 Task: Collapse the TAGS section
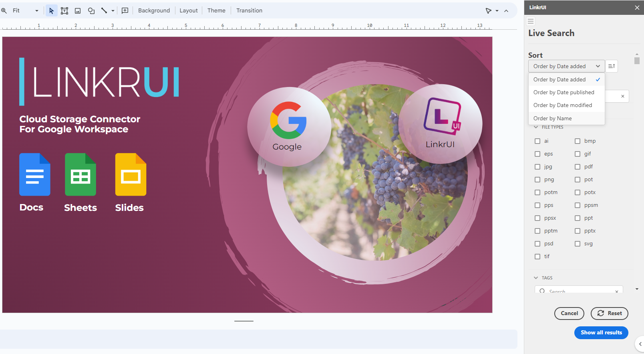(x=536, y=278)
